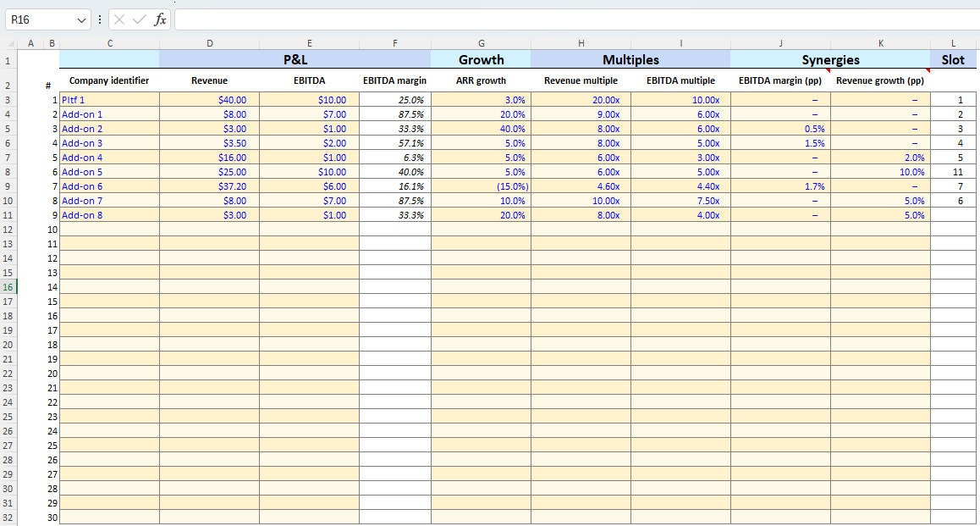Click column header G to select the column
980x526 pixels.
coord(481,42)
